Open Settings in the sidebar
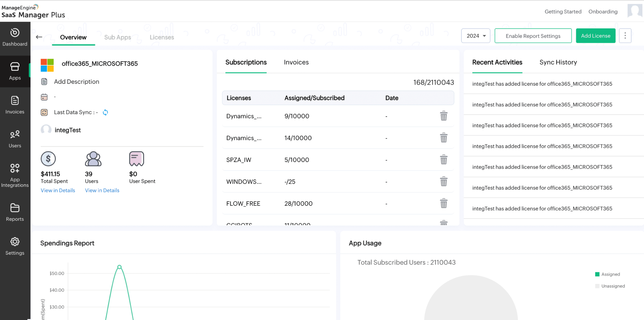The image size is (644, 320). (x=15, y=247)
